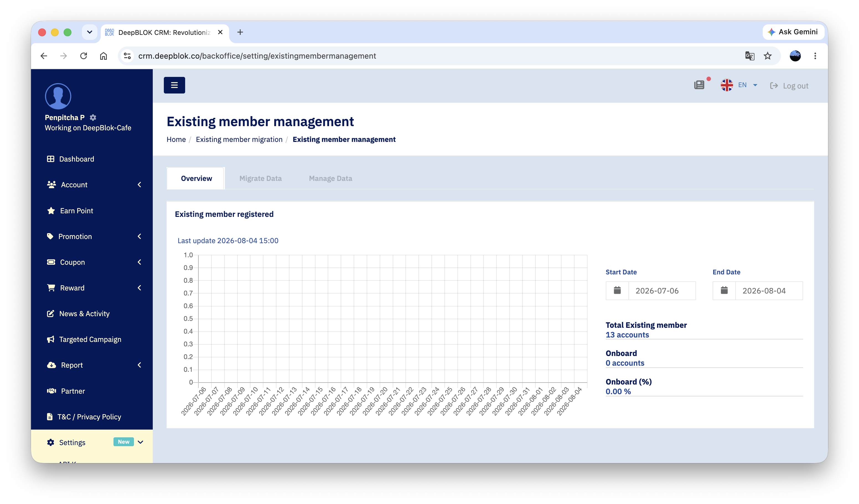Reload the page in the browser
This screenshot has height=504, width=859.
point(84,56)
